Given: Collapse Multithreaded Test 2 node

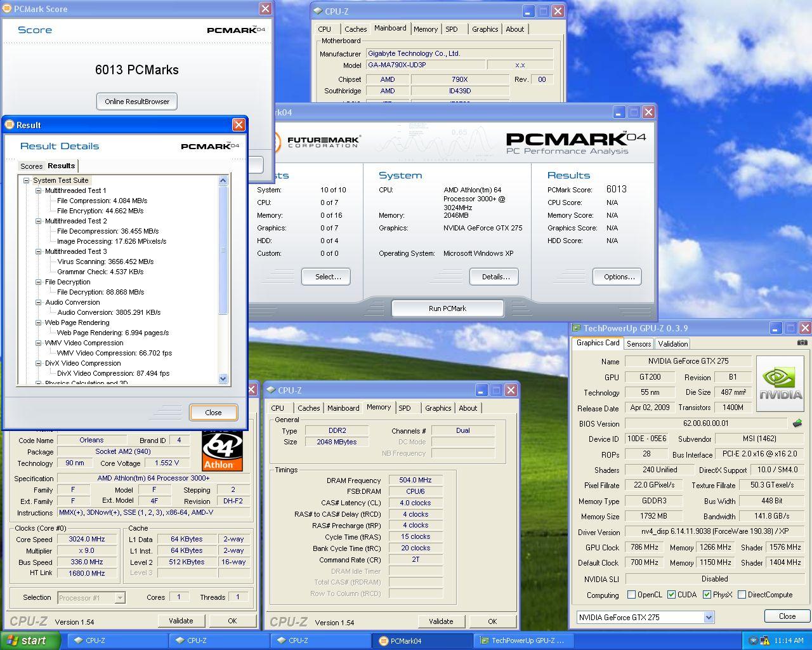Looking at the screenshot, I should [39, 221].
